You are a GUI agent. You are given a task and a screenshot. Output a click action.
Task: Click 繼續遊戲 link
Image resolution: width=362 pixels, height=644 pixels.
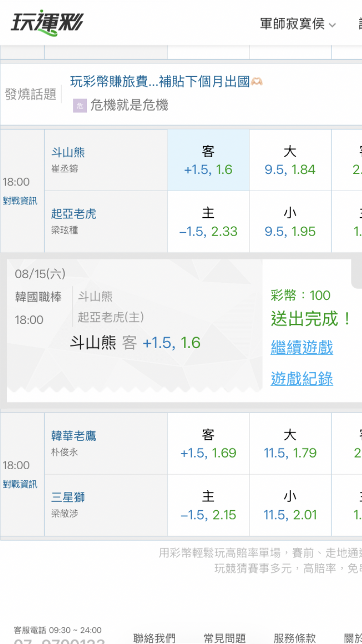click(302, 348)
